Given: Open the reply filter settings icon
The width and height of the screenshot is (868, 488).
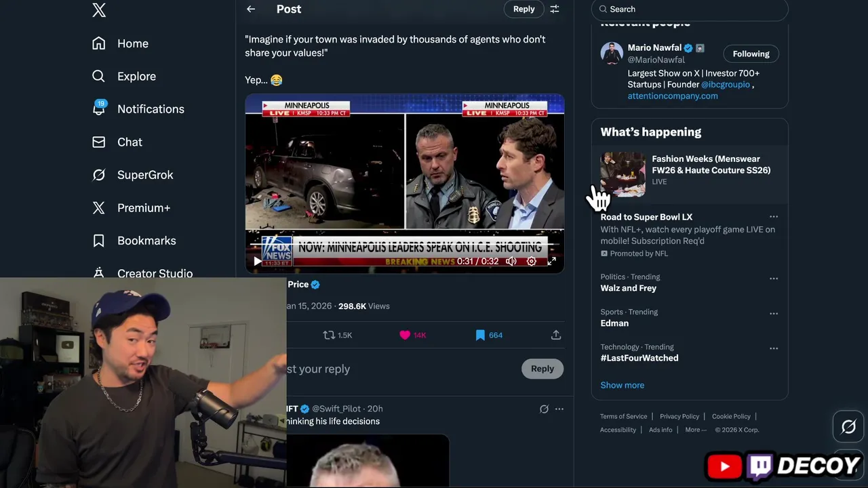Looking at the screenshot, I should click(555, 9).
